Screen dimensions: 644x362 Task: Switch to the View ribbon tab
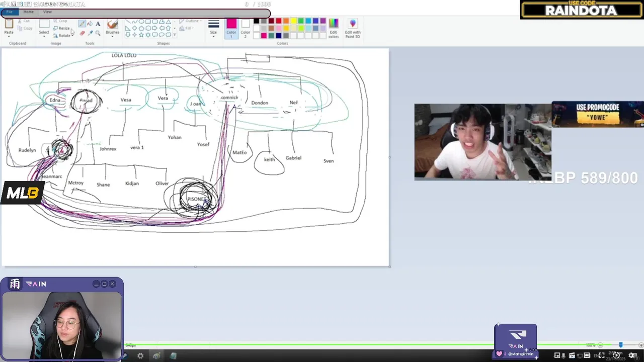47,12
